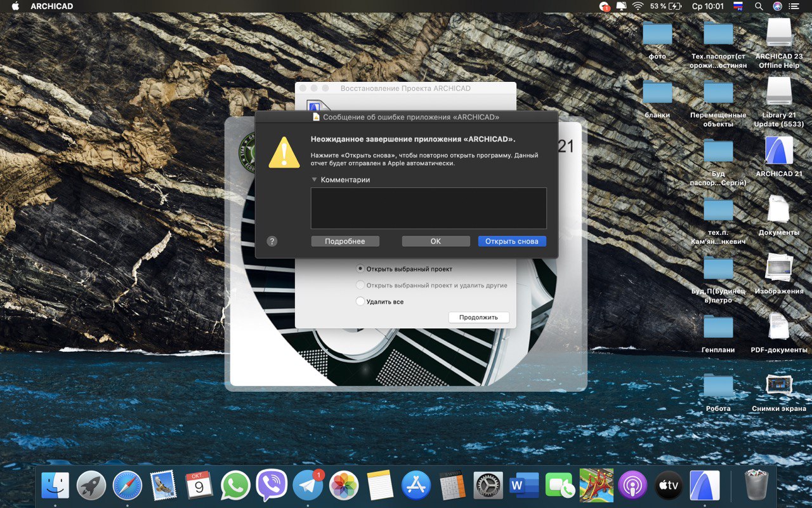The image size is (812, 508).
Task: Click ARCHICAD icon in the Dock
Action: 705,486
